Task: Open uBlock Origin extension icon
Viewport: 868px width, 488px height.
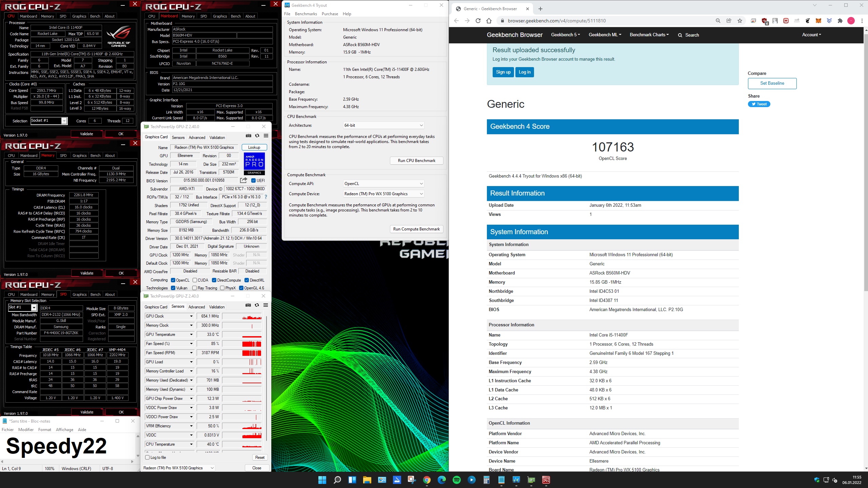Action: point(765,21)
